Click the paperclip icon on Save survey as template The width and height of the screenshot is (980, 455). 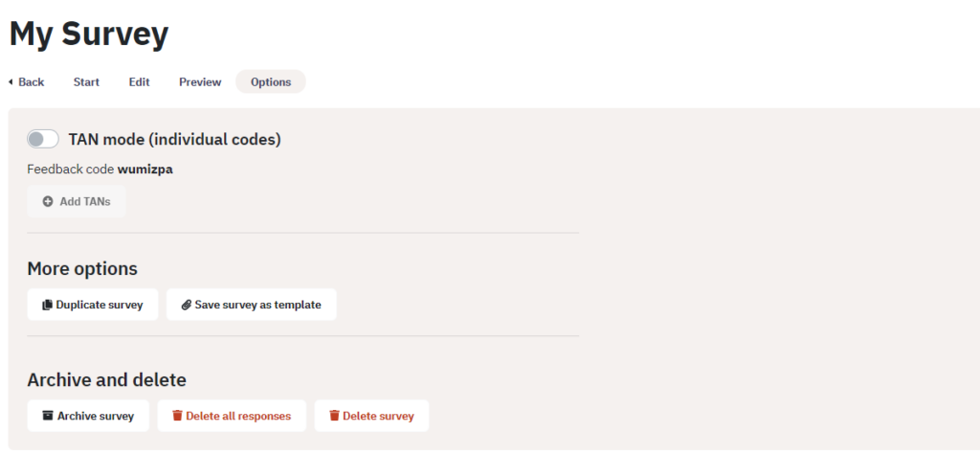click(187, 305)
